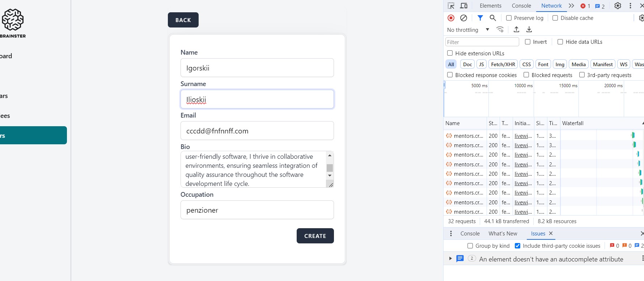Enable the Preserve log checkbox

click(509, 18)
